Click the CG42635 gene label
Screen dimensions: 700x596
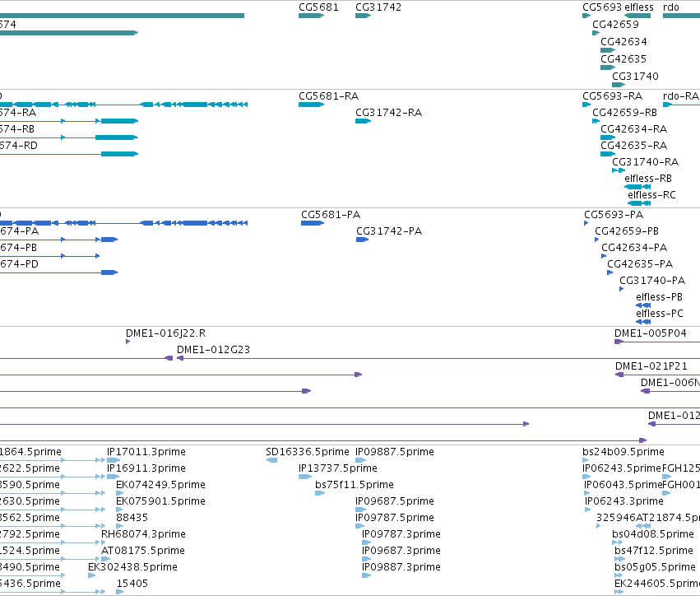[624, 59]
